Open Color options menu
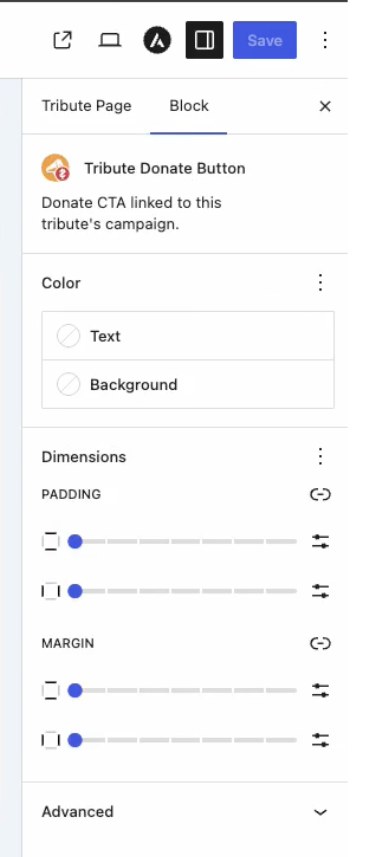Screen dimensions: 376x857 (321, 283)
